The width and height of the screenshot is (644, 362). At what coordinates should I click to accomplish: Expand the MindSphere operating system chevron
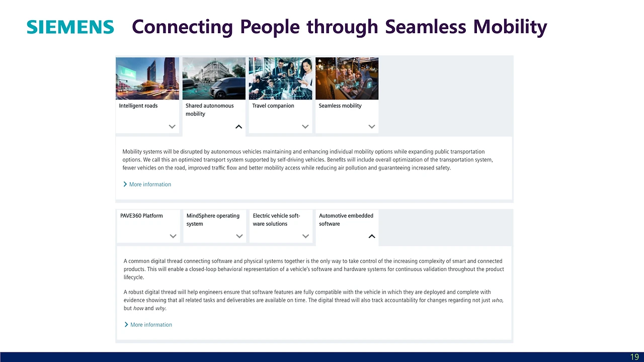[x=239, y=236]
